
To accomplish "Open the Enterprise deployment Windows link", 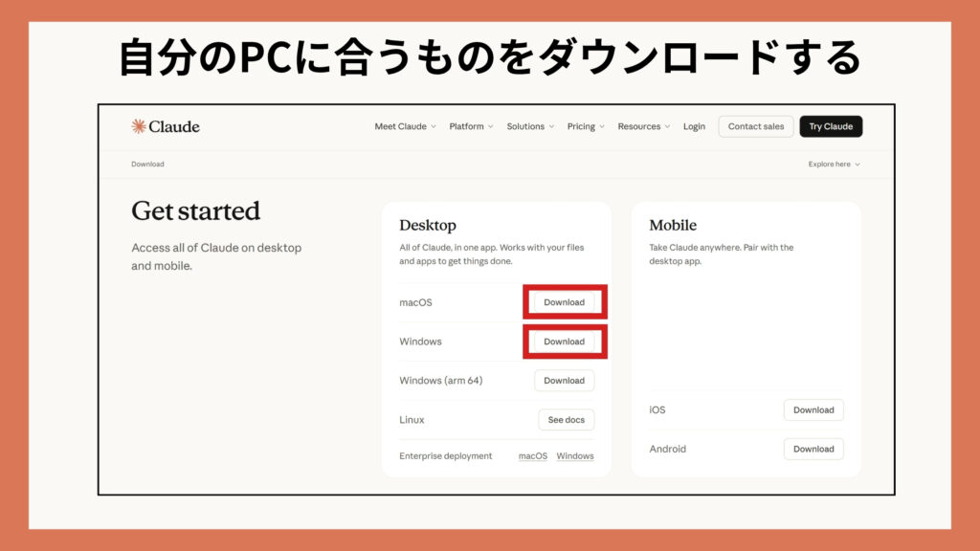I will 575,456.
